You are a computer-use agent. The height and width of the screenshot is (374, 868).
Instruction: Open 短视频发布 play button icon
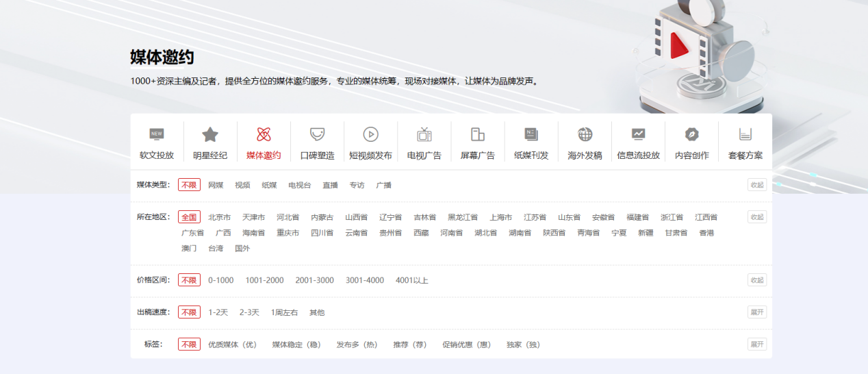pos(370,134)
